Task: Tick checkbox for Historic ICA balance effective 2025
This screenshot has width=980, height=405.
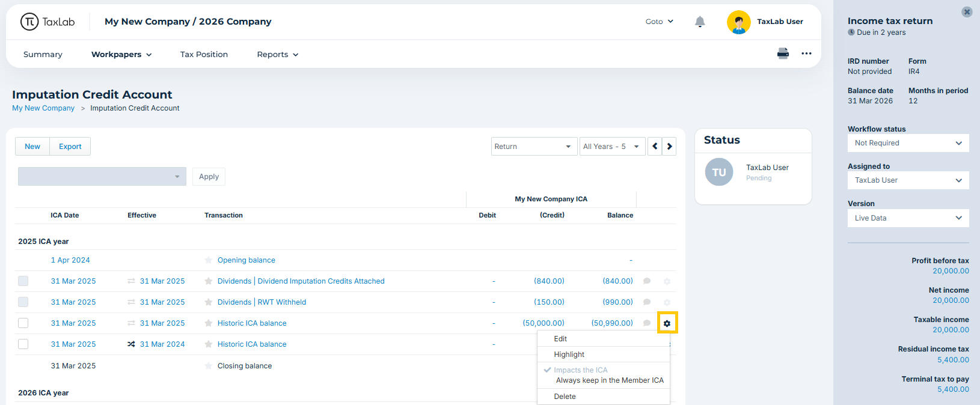Action: [x=23, y=323]
